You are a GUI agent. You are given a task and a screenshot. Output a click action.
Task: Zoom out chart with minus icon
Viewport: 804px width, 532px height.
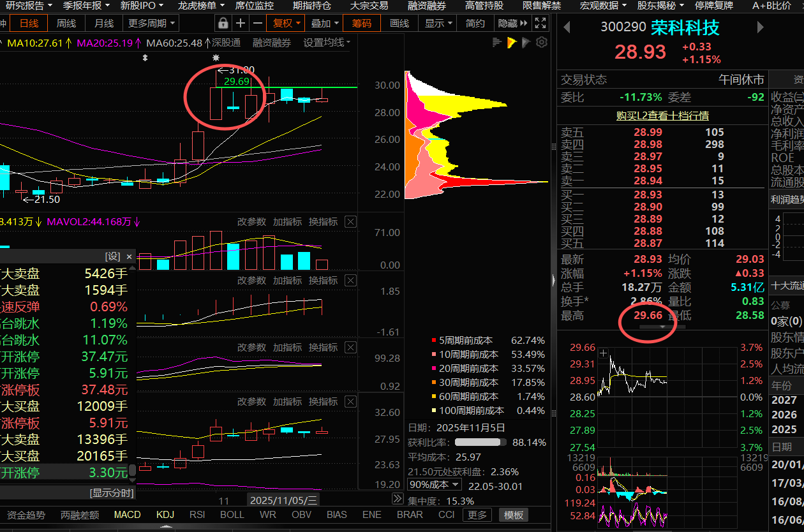[x=257, y=23]
